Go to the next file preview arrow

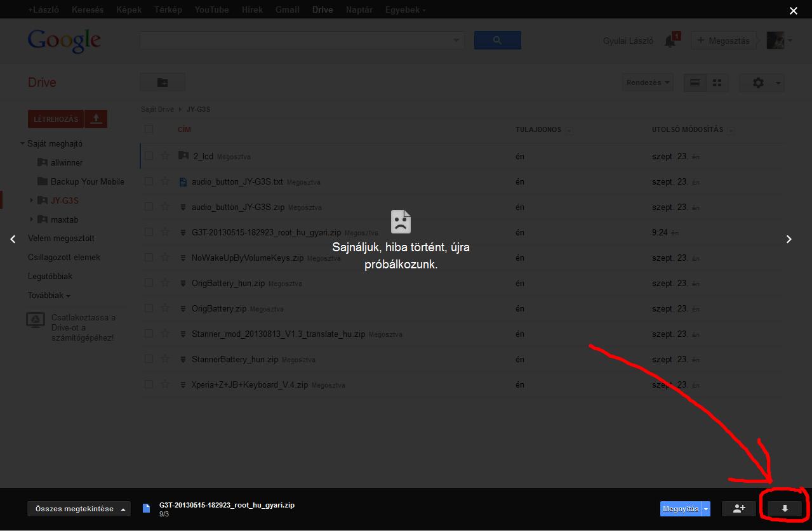pyautogui.click(x=789, y=239)
